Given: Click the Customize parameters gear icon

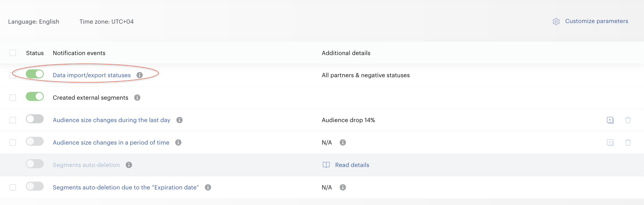Looking at the screenshot, I should (556, 22).
